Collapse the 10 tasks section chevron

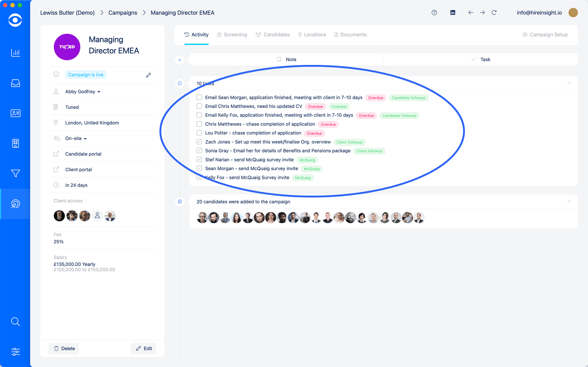[569, 83]
